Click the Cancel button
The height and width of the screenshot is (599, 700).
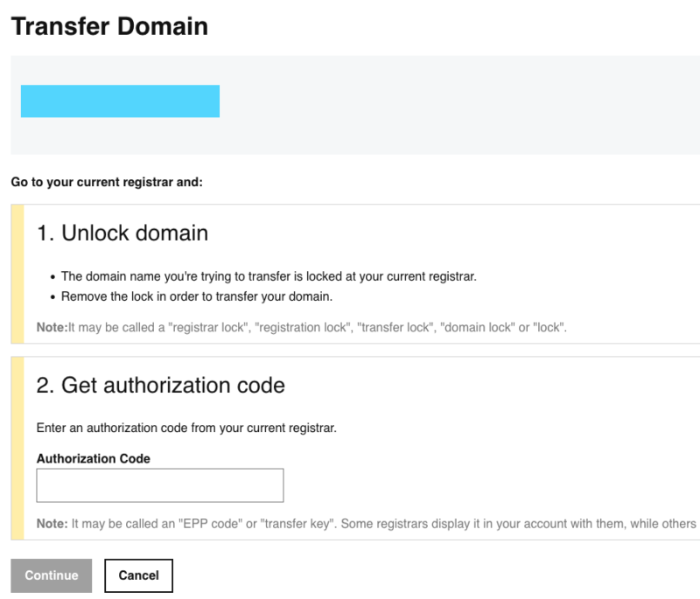coord(138,575)
